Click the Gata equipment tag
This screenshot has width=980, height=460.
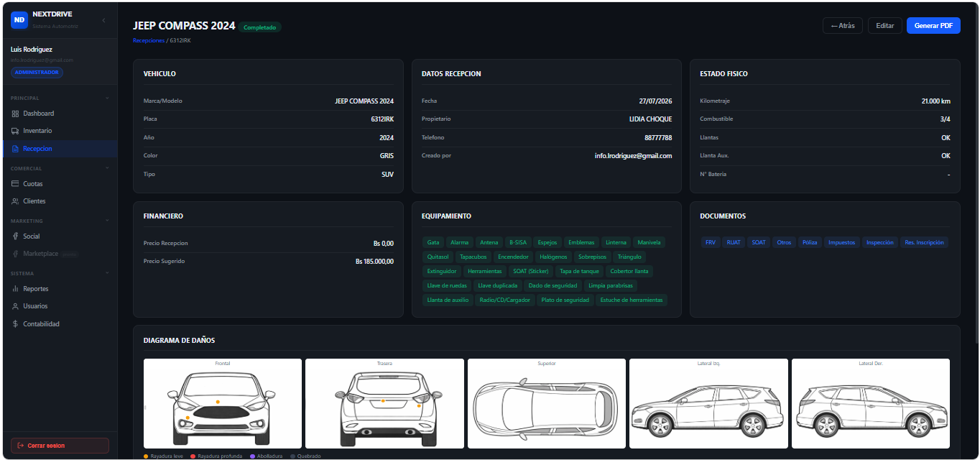pyautogui.click(x=433, y=242)
